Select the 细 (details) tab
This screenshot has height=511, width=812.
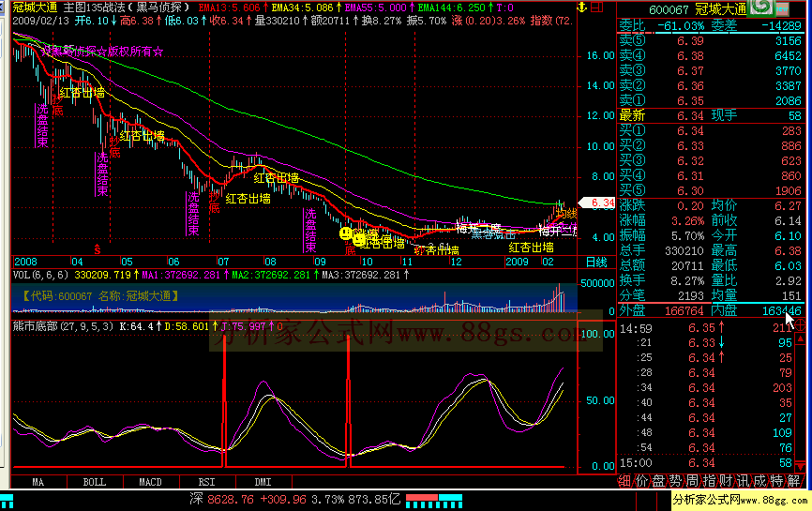[x=625, y=481]
